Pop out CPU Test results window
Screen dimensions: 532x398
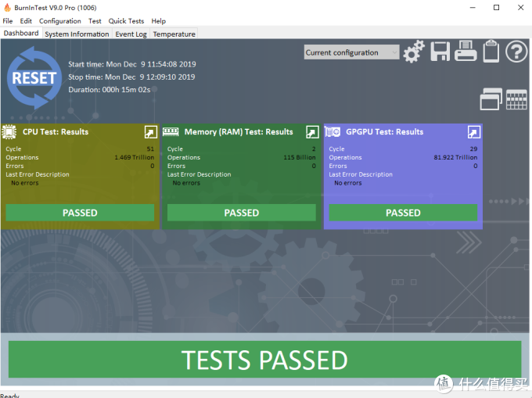coord(151,132)
